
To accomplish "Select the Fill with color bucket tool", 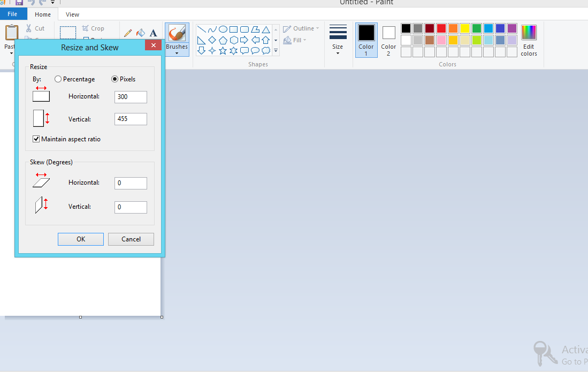I will [x=141, y=33].
